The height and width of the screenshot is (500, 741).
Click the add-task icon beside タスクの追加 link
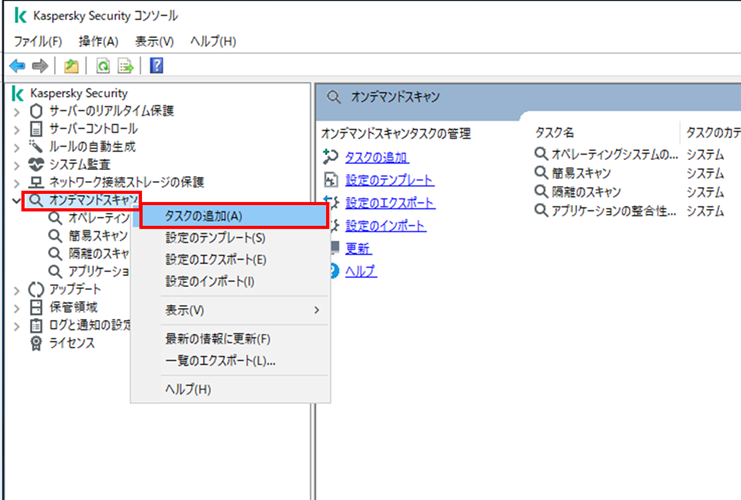tap(331, 157)
